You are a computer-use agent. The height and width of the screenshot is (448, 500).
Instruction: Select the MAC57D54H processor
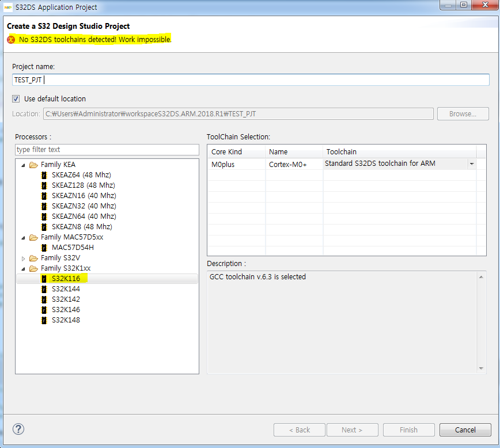pos(73,248)
